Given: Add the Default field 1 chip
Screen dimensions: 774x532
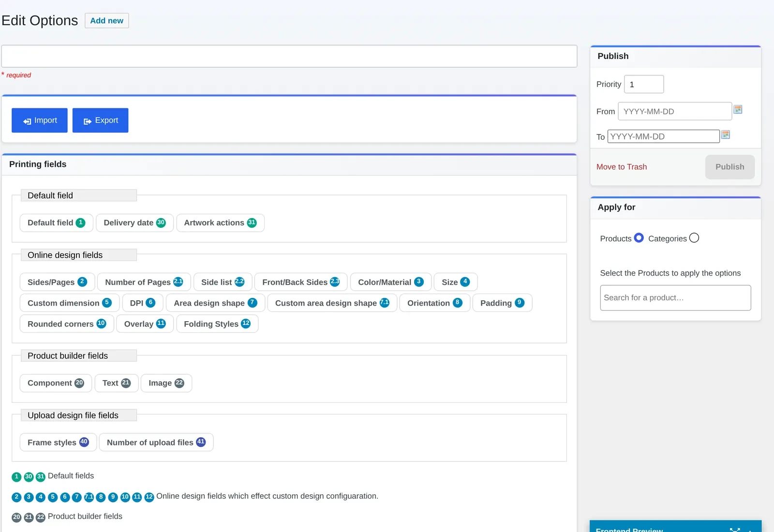Looking at the screenshot, I should click(x=57, y=223).
